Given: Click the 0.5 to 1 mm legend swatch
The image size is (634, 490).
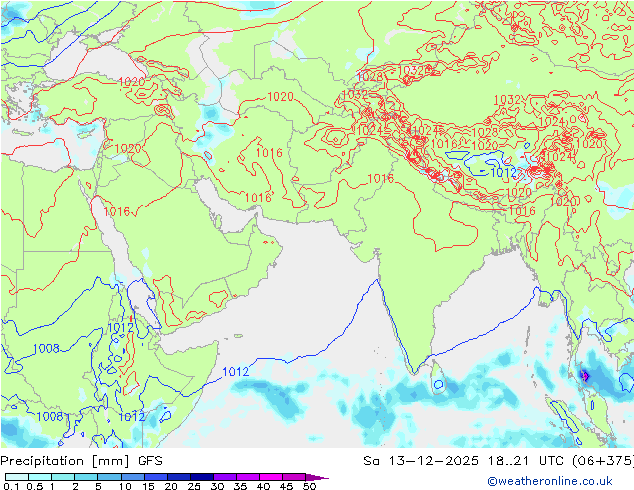Looking at the screenshot, I should (40, 477).
